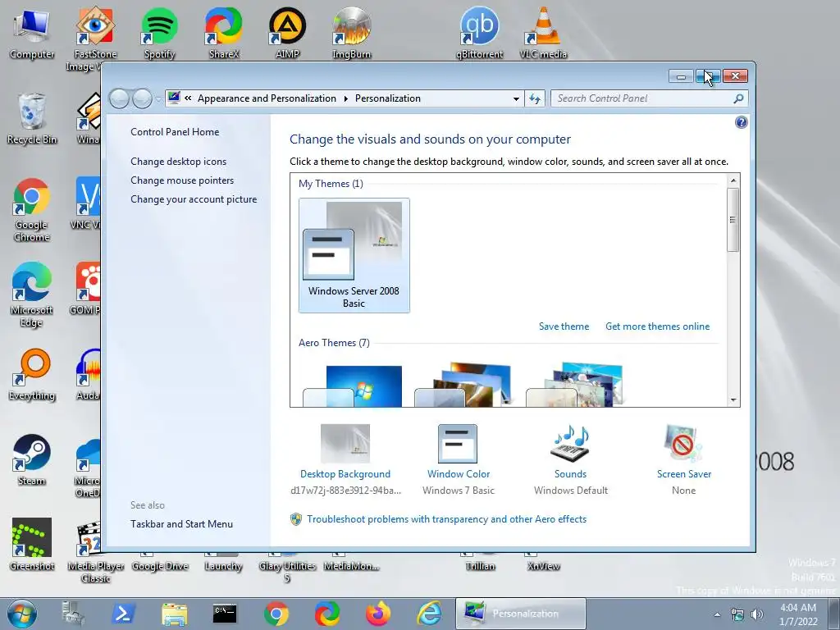
Task: Open Internet Explorer from the taskbar
Action: tap(430, 614)
